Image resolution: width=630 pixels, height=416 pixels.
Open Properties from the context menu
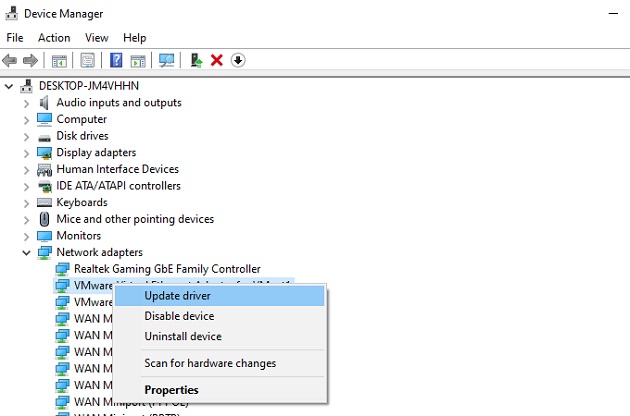pyautogui.click(x=220, y=390)
